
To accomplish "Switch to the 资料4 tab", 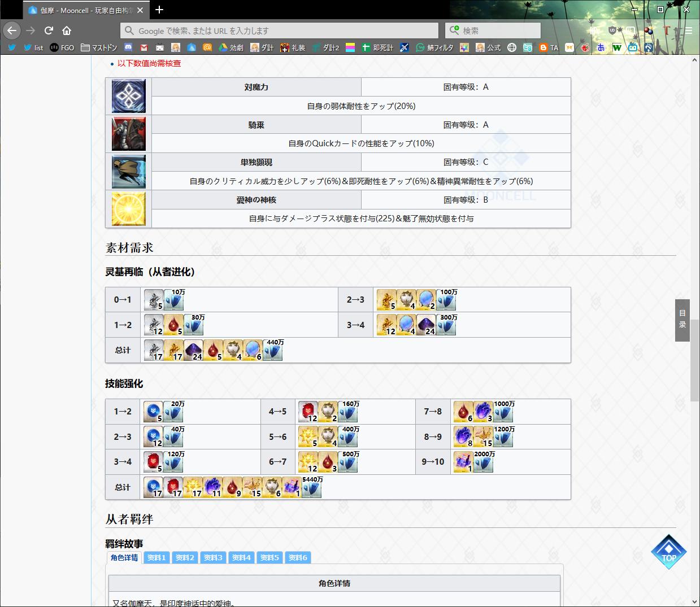I will (x=241, y=557).
